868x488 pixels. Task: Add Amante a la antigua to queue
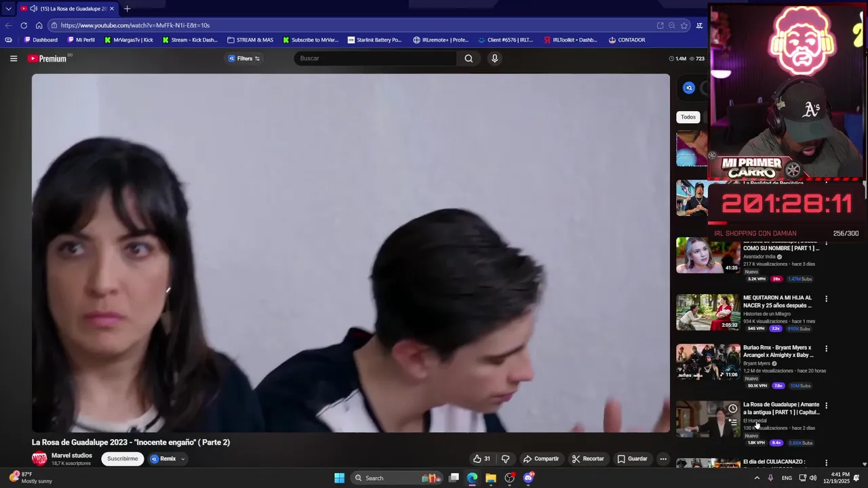tap(732, 422)
